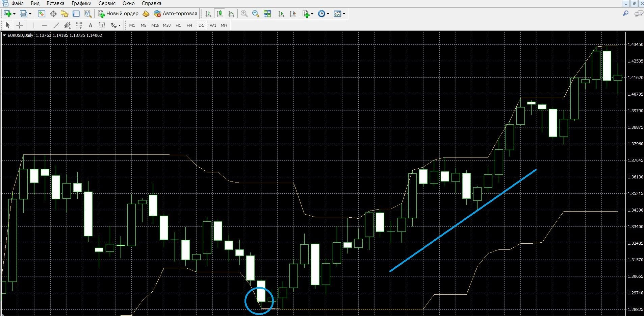Expand the Periods clock dropdown arrow

click(328, 14)
